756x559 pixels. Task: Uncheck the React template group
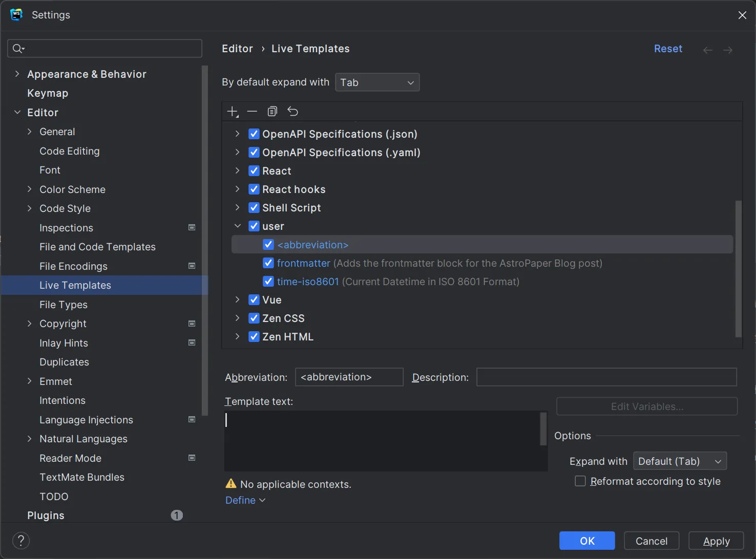[254, 171]
